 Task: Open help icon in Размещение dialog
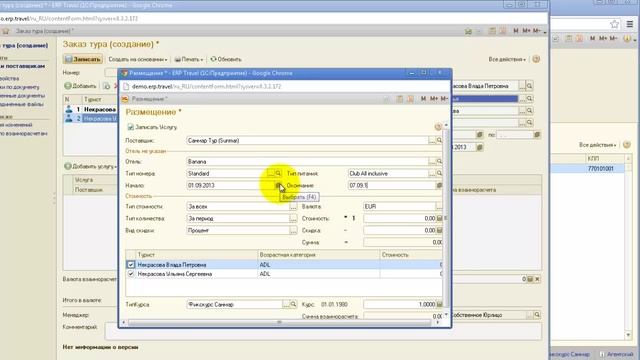438,127
